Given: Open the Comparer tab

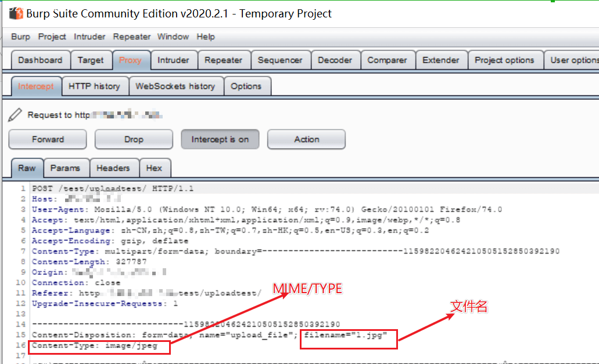Looking at the screenshot, I should pos(387,60).
